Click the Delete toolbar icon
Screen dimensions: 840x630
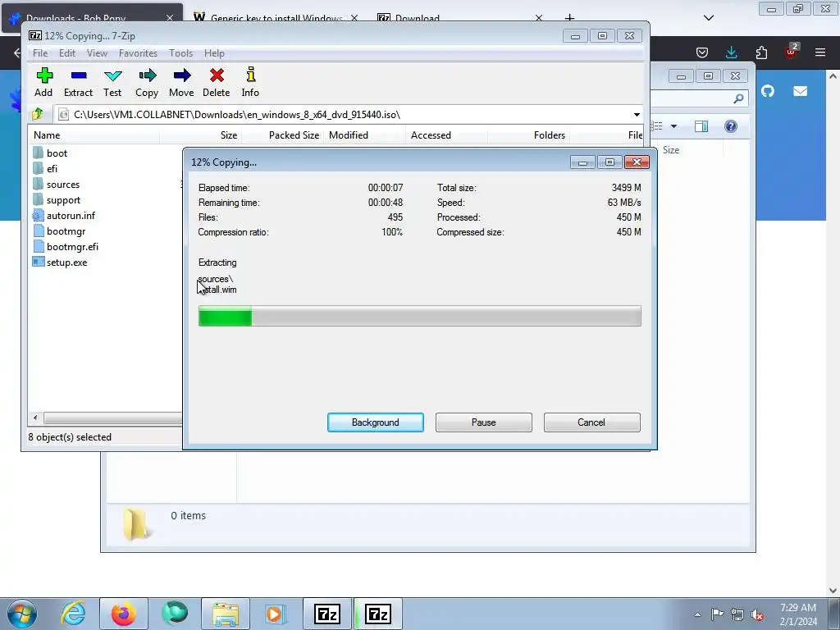[217, 83]
